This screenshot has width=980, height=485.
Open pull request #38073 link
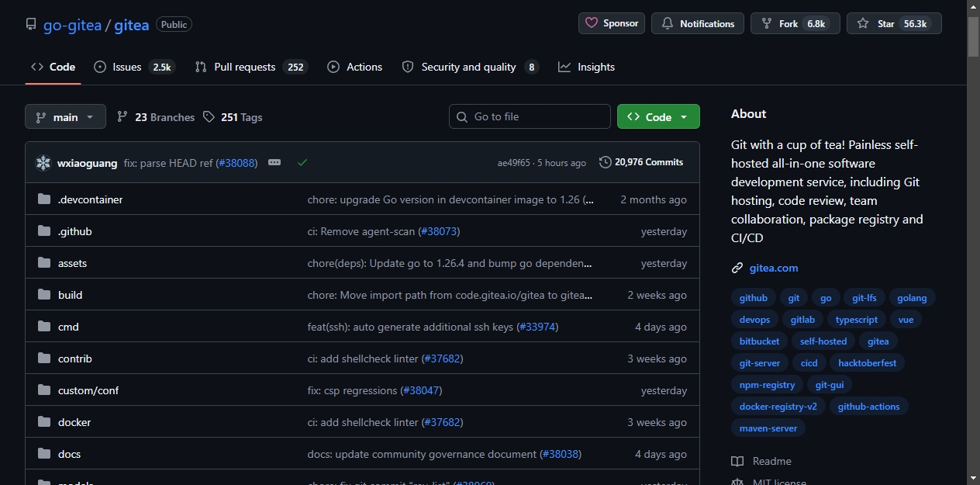[x=439, y=231]
